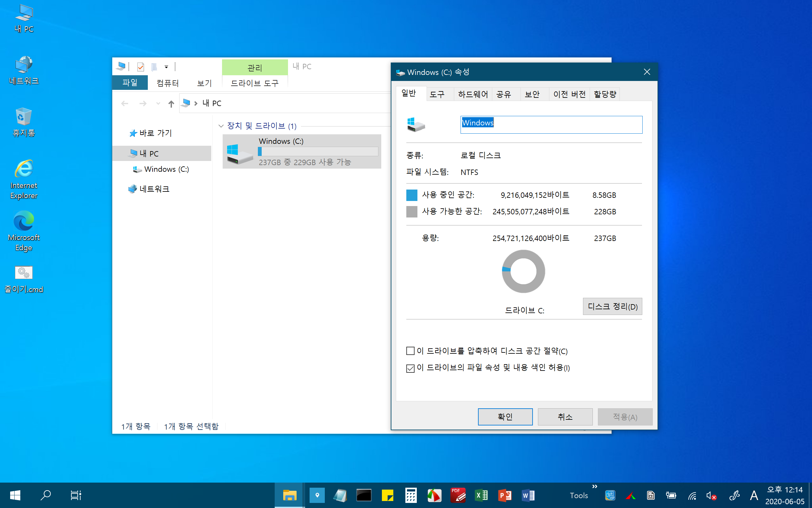The width and height of the screenshot is (812, 508).
Task: Uncheck the file indexing 색인 허용 checkbox
Action: pyautogui.click(x=410, y=368)
